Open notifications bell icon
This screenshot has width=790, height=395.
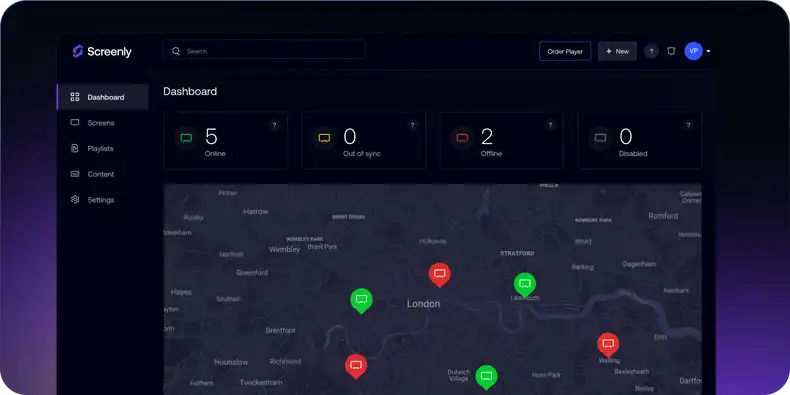pyautogui.click(x=671, y=51)
